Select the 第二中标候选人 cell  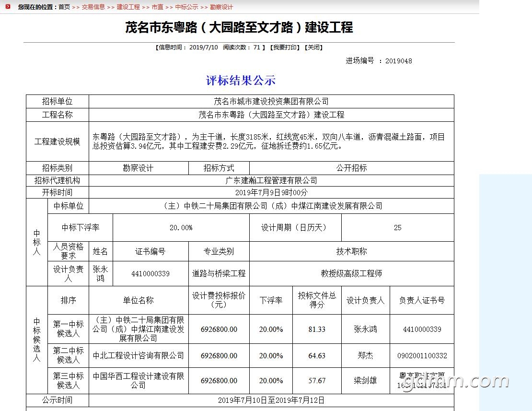click(x=68, y=355)
